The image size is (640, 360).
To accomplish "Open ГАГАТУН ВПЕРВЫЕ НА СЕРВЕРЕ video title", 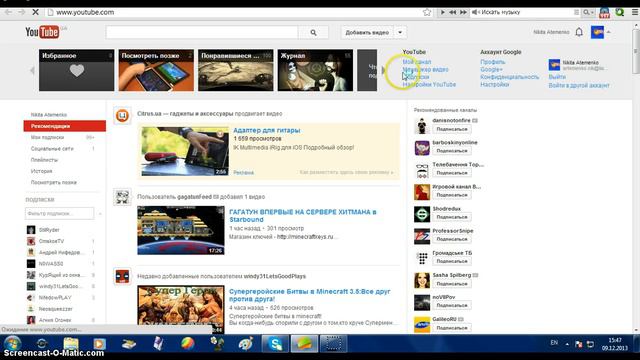I will pos(303,216).
